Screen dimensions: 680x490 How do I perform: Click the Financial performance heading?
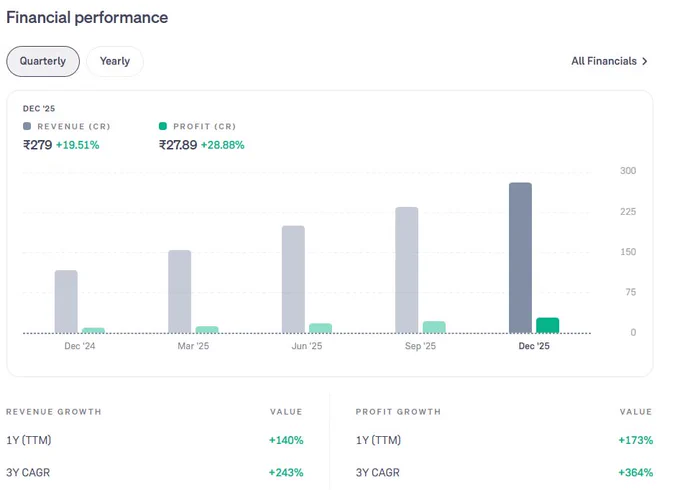(87, 18)
